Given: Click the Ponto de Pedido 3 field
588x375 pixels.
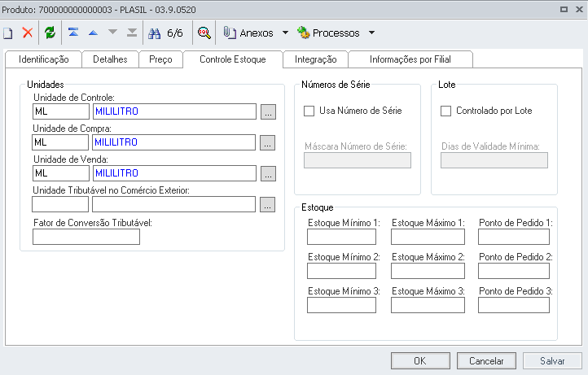Looking at the screenshot, I should point(514,305).
